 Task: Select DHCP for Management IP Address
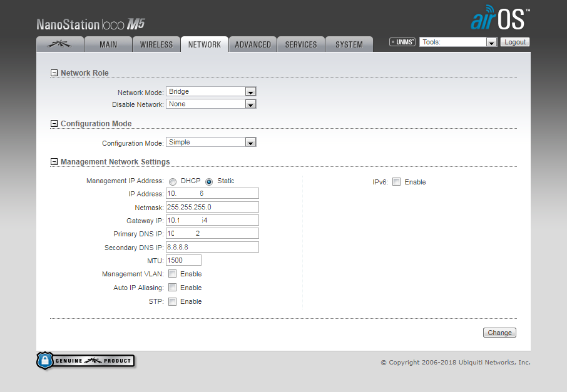click(173, 181)
